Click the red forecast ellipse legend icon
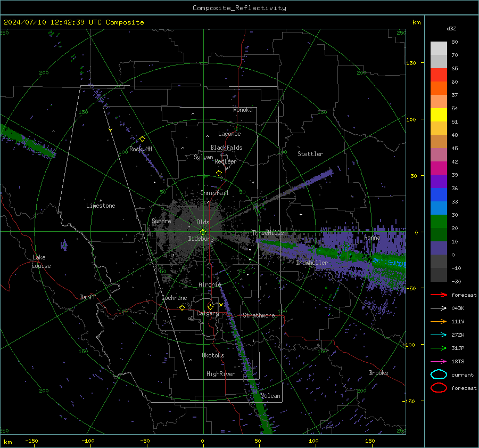The width and height of the screenshot is (479, 448). coord(439,388)
